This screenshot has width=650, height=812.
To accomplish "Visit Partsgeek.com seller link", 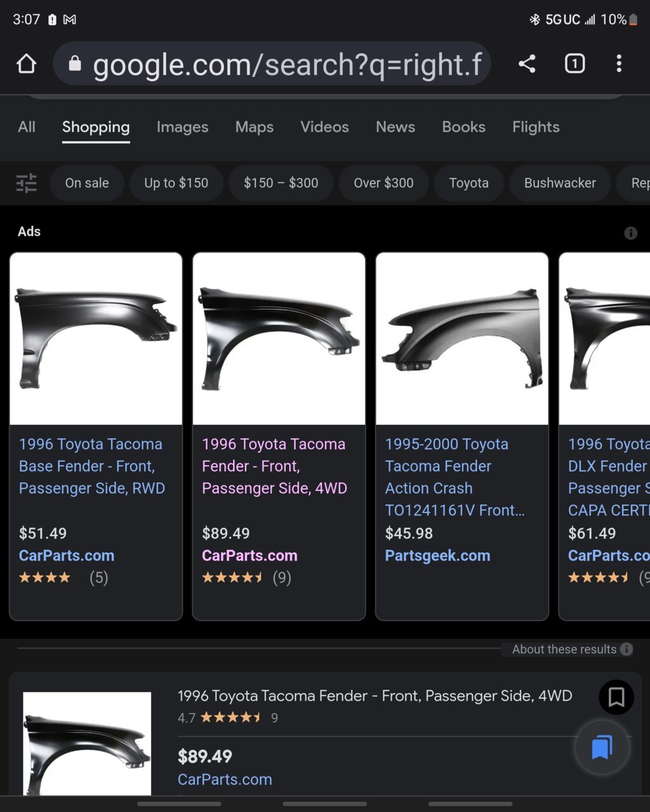I will 437,556.
